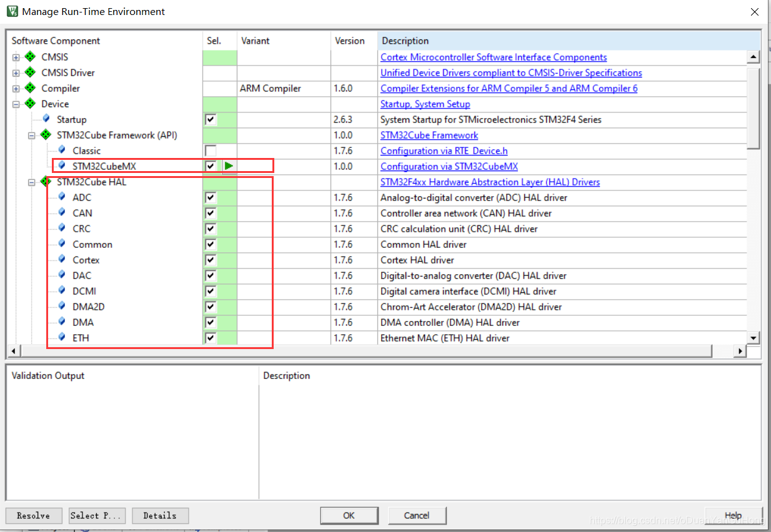
Task: Enable the Classic framework checkbox
Action: pyautogui.click(x=211, y=150)
